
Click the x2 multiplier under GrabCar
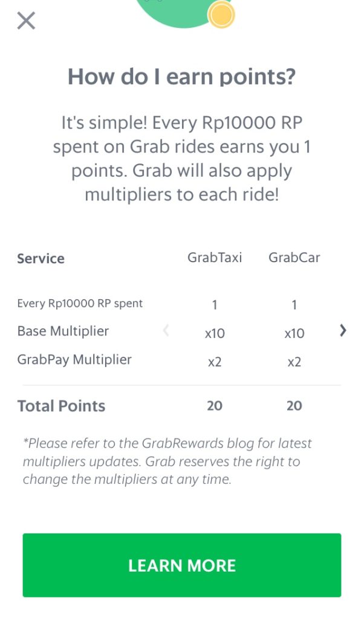pos(294,361)
